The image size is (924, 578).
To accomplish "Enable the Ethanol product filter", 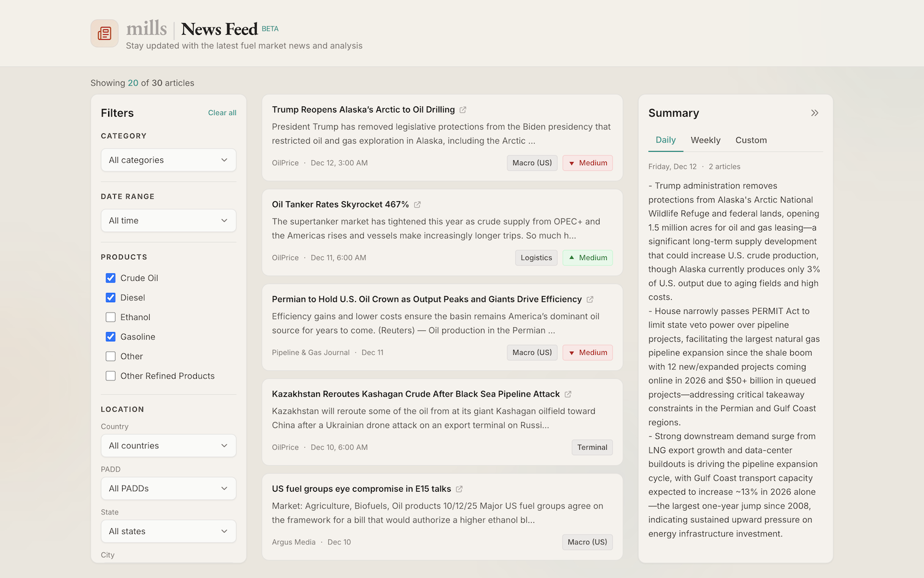I will [111, 317].
